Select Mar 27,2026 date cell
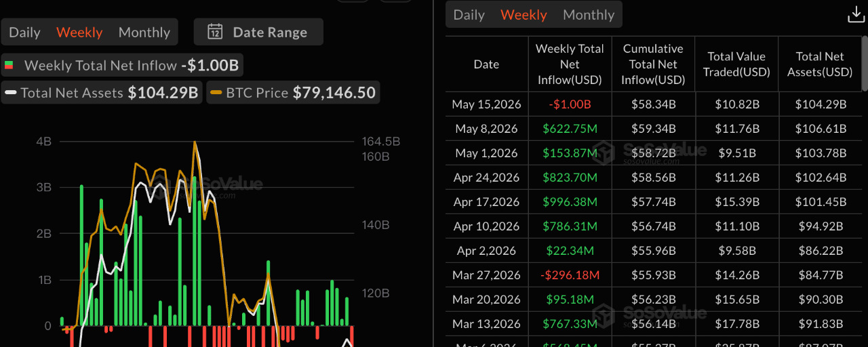The width and height of the screenshot is (868, 347). pos(486,275)
